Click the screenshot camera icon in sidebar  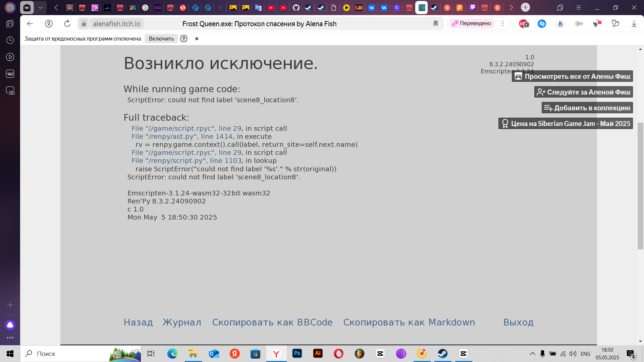[x=10, y=91]
